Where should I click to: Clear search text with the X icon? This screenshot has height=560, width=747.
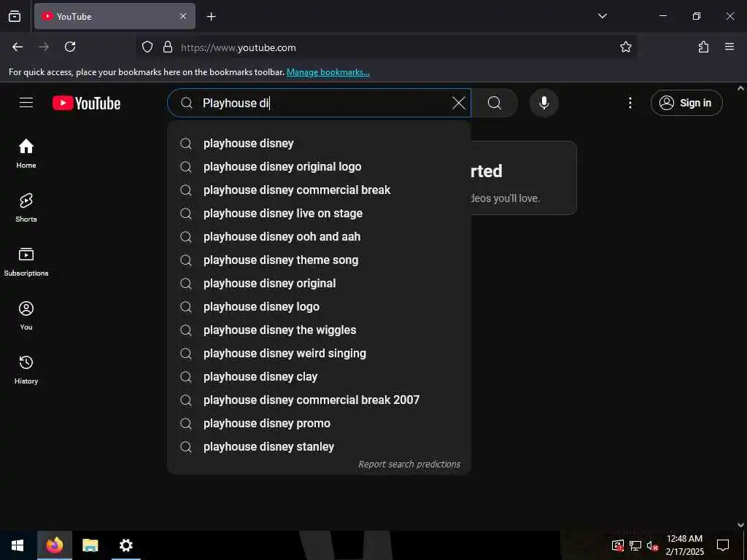click(459, 103)
